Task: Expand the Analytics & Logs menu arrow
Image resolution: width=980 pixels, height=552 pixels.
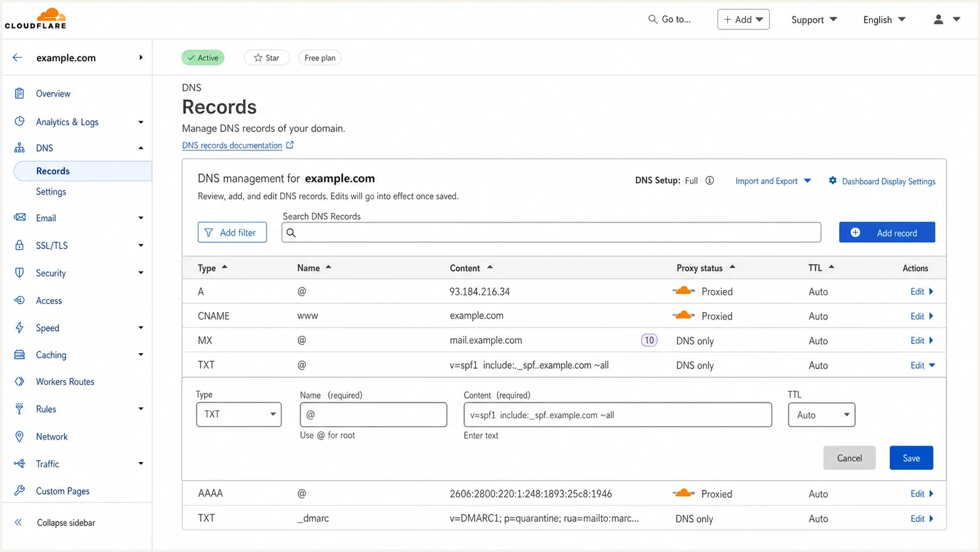Action: point(141,122)
